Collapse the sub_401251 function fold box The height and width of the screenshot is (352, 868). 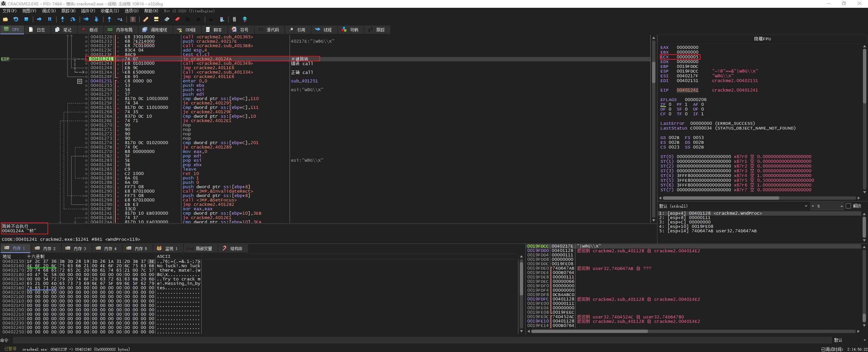80,81
